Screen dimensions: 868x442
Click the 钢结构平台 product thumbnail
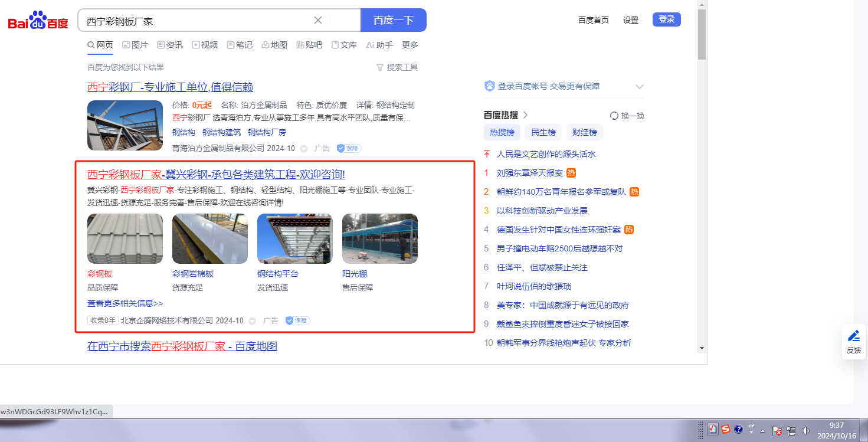[x=295, y=238]
